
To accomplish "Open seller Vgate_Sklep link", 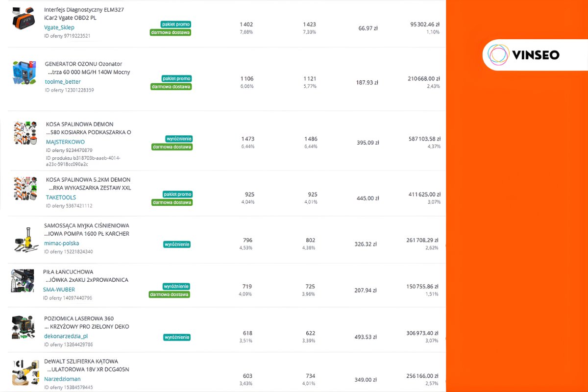I will 59,27.
